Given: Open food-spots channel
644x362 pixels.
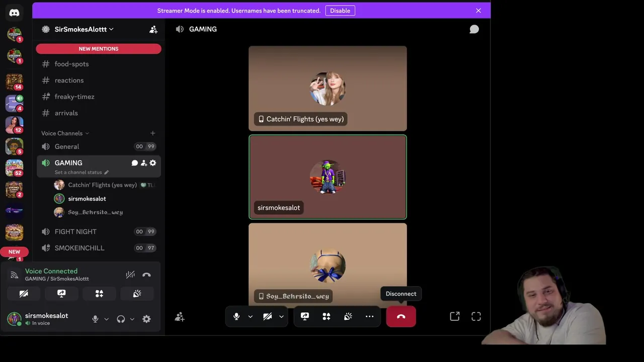Looking at the screenshot, I should pos(99,64).
